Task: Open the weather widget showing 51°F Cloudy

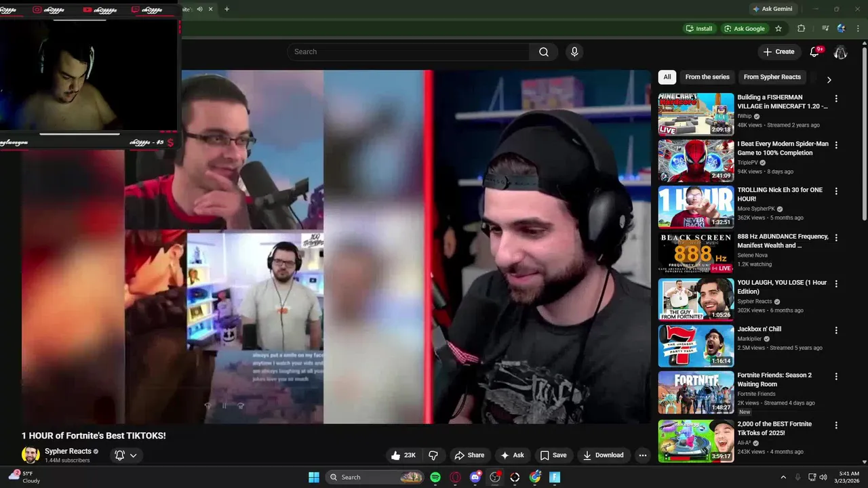Action: coord(24,477)
